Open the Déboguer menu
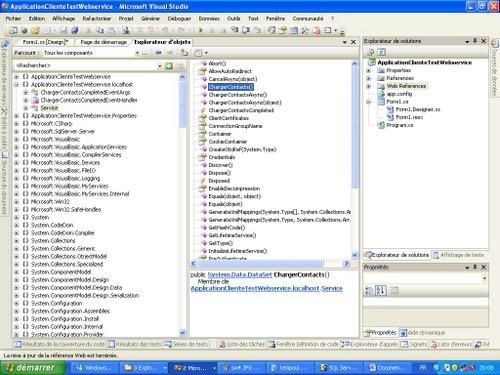Screen dimensions: 500x375 [x=179, y=18]
